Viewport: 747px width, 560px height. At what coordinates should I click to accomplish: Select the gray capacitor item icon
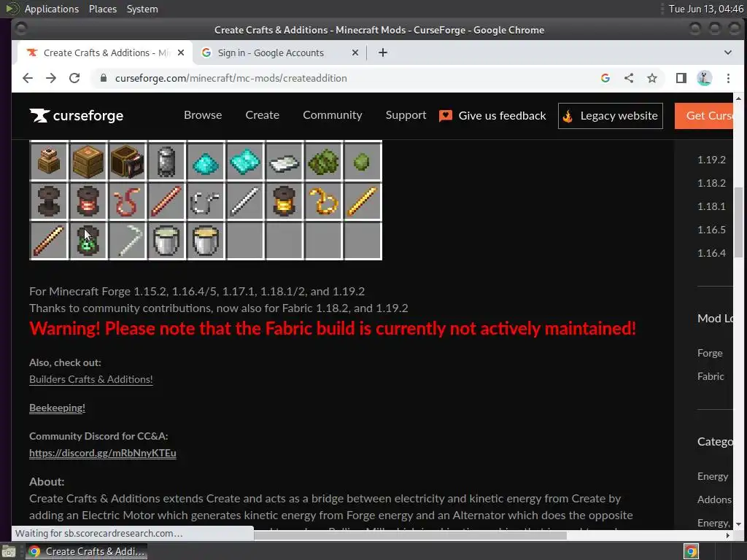[x=166, y=162]
